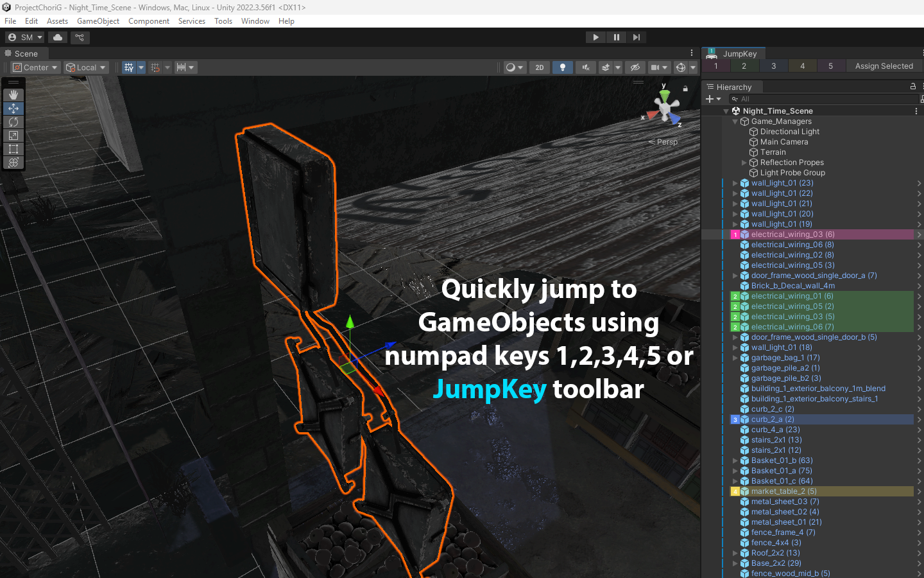The image size is (924, 578).
Task: Click the prefab icon of stairs_2x1 (13)
Action: pos(745,440)
